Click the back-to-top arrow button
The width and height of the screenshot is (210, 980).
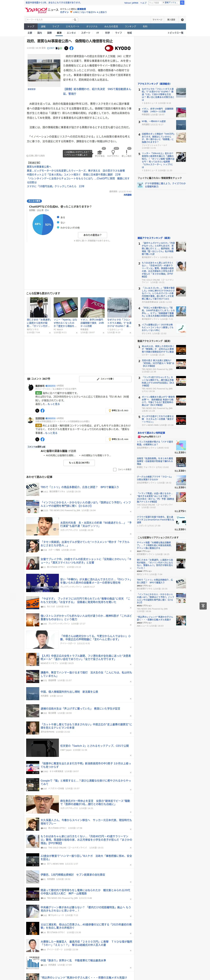pos(203,606)
